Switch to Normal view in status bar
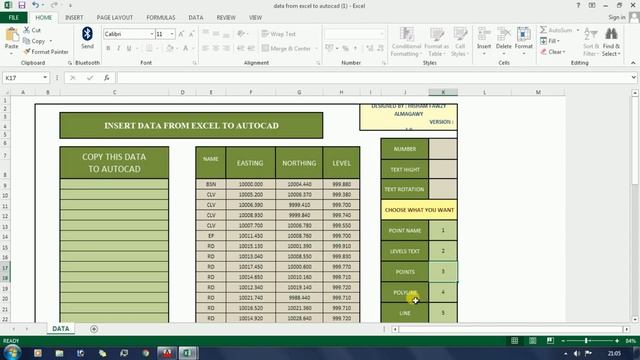This screenshot has height=360, width=640. click(x=514, y=340)
